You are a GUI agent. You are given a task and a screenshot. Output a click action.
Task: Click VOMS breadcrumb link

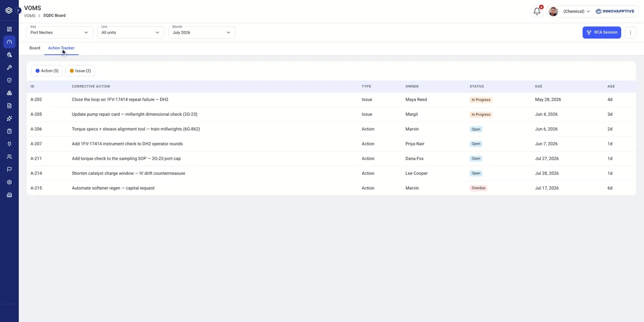(30, 16)
